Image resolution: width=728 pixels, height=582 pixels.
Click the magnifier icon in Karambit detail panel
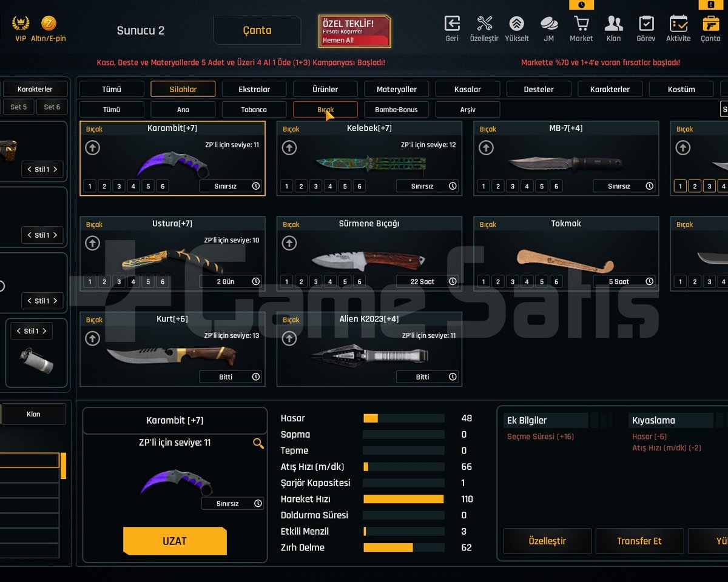click(x=258, y=444)
